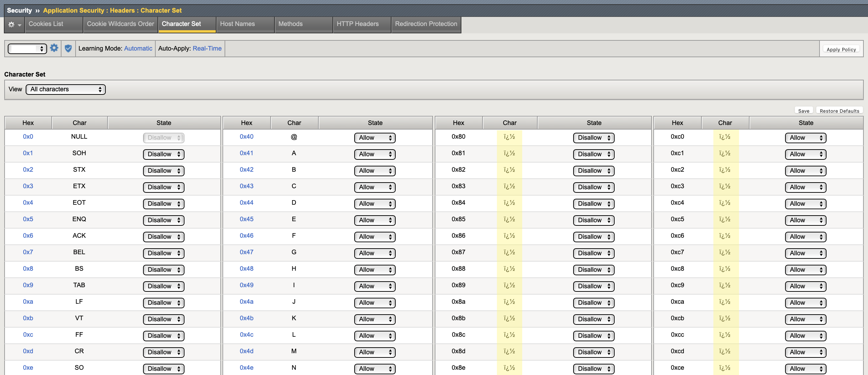The height and width of the screenshot is (375, 868).
Task: Open state dropdown for 0xc4
Action: coord(806,204)
